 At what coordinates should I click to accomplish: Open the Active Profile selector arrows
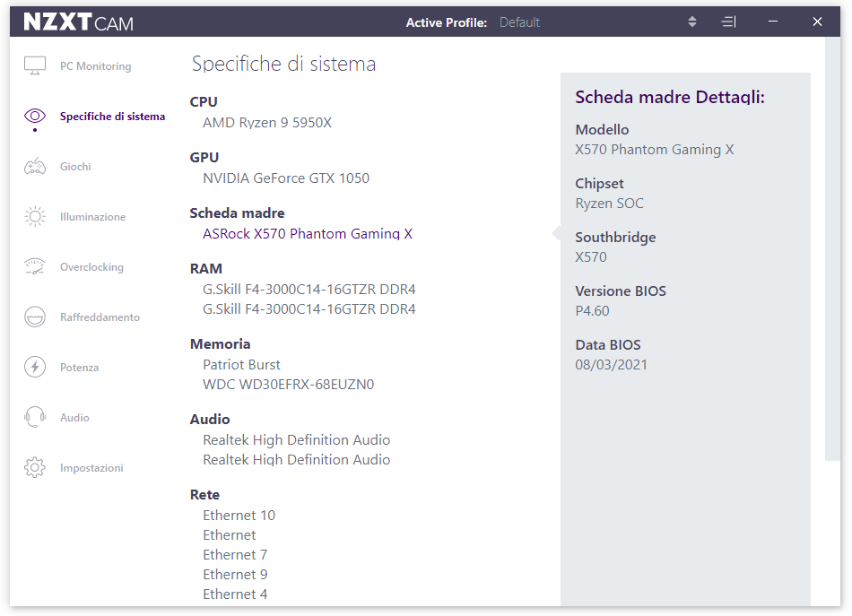pyautogui.click(x=691, y=22)
